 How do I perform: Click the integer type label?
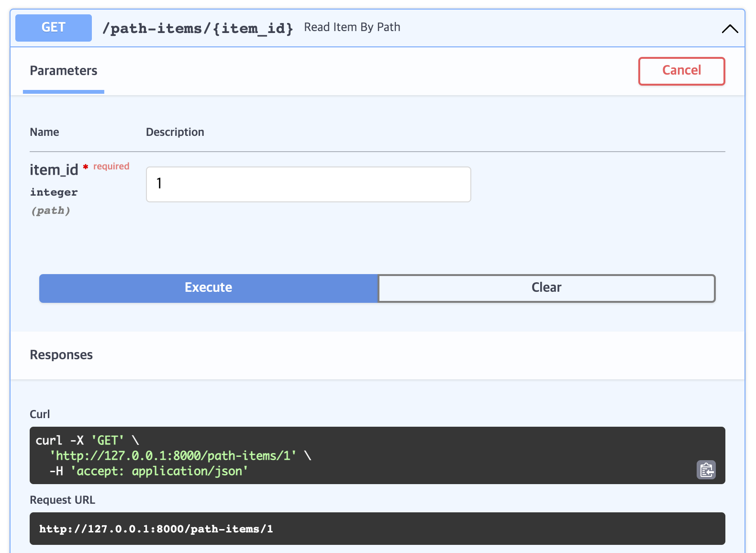coord(54,192)
